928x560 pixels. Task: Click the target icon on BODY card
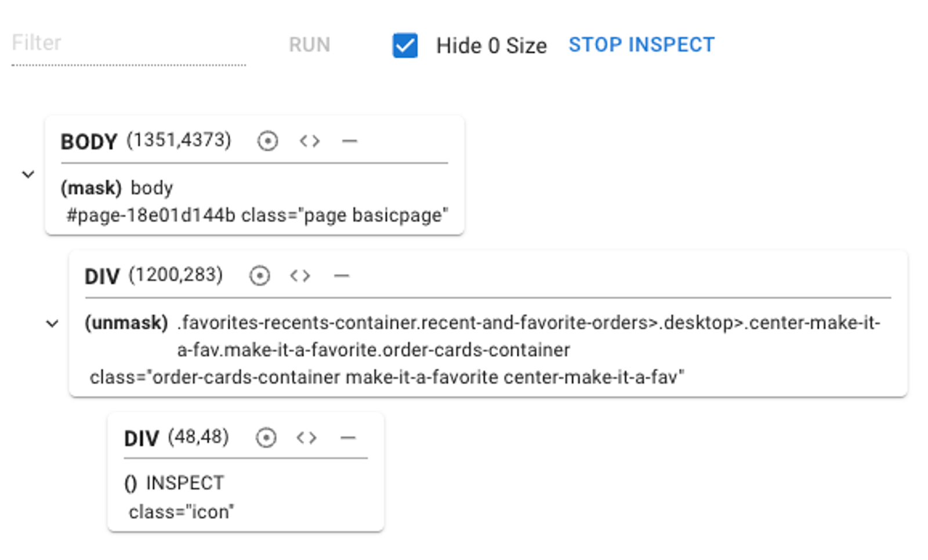(x=267, y=141)
